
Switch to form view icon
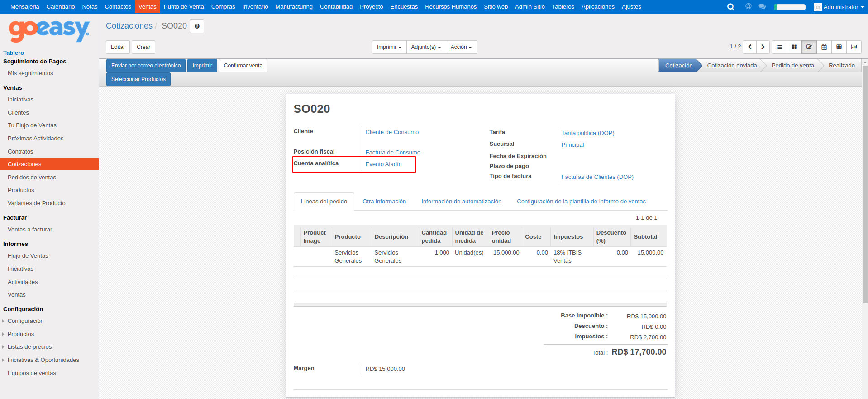[x=809, y=47]
